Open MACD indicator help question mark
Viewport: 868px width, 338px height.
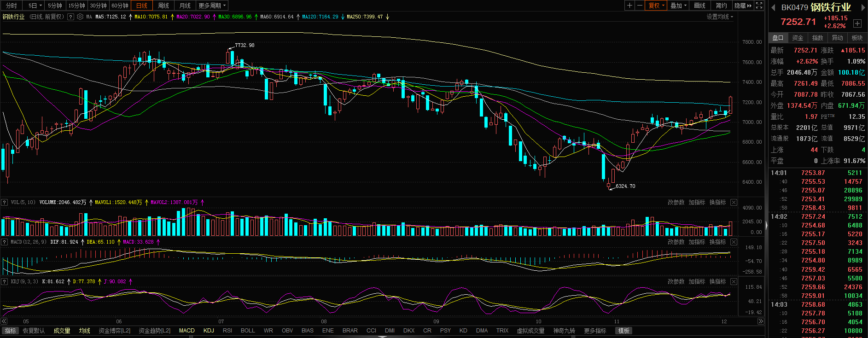tap(4, 242)
